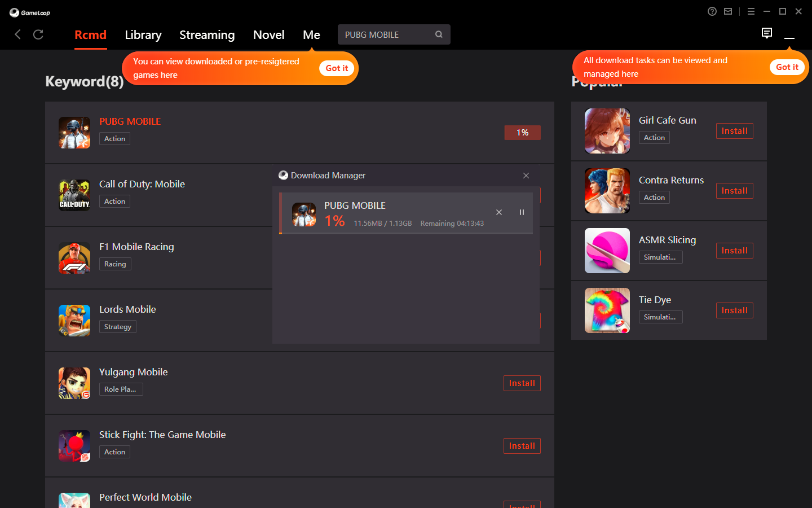The height and width of the screenshot is (508, 812).
Task: Click Simulati... tag under ASMR Slicing
Action: (661, 257)
